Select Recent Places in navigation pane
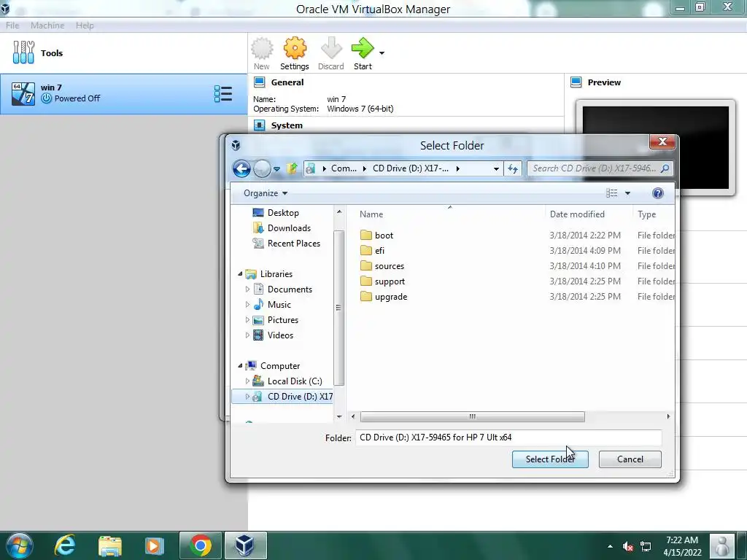The width and height of the screenshot is (747, 560). point(293,244)
